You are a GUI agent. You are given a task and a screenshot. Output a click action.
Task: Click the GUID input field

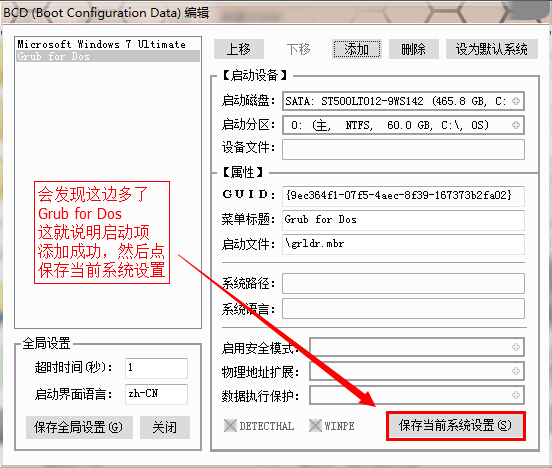click(403, 196)
